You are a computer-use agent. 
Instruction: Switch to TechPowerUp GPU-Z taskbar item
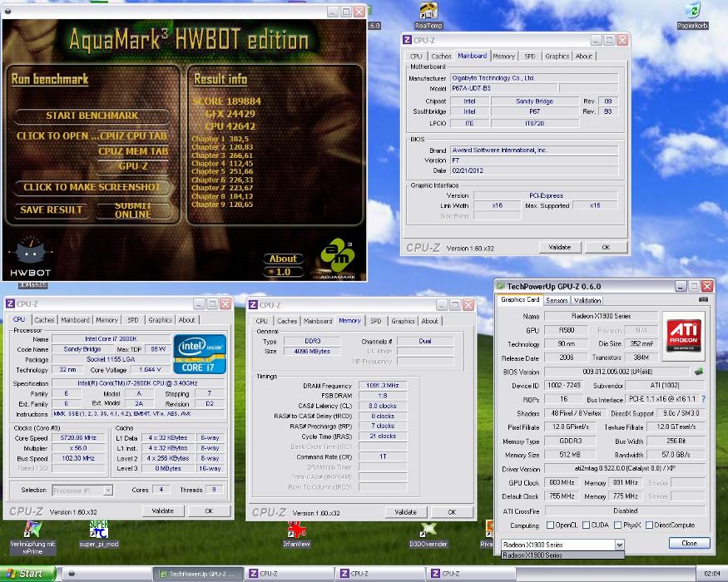[x=198, y=574]
